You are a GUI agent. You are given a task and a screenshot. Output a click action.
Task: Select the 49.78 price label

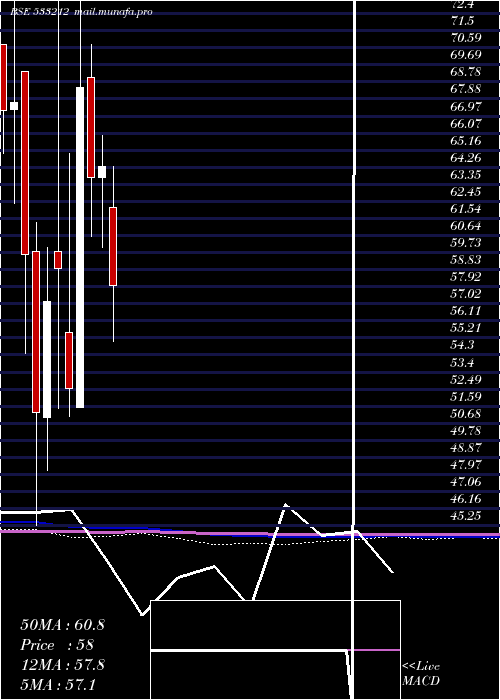(466, 431)
